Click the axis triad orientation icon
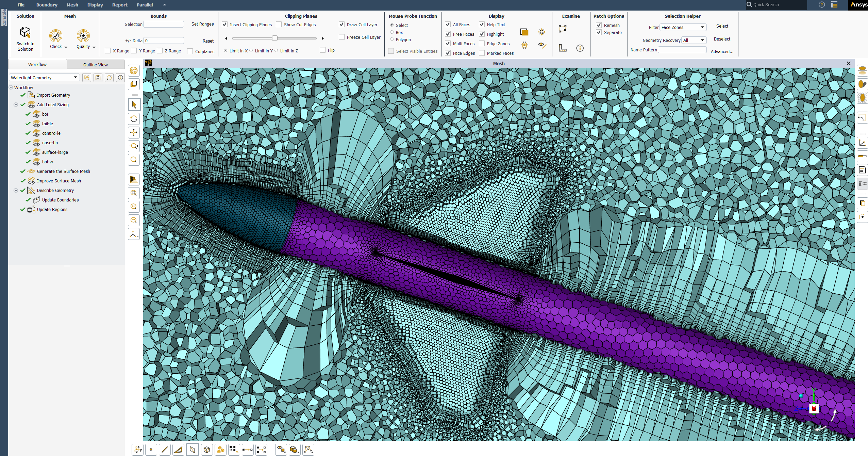The width and height of the screenshot is (868, 456). tap(134, 234)
